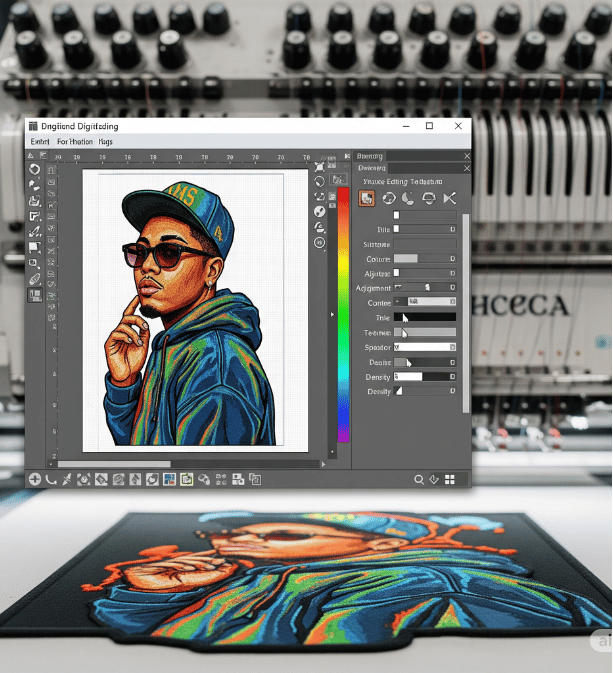Close the top docked panel tab with X
The image size is (613, 673).
[x=466, y=156]
